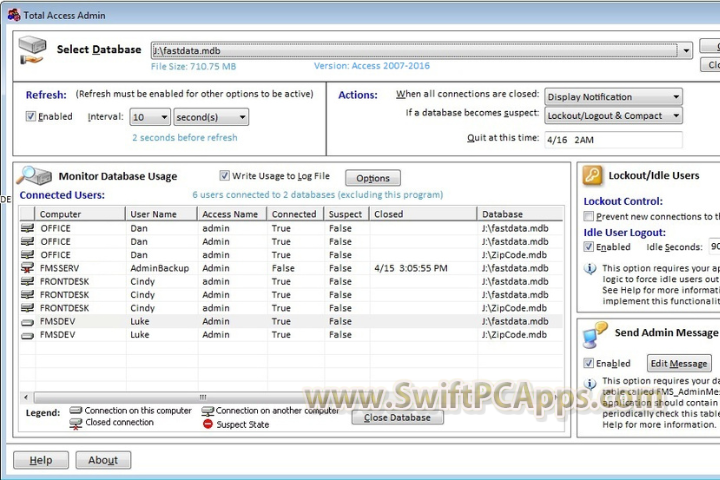Click legend icon for Connection on another computer
Viewport: 720px width, 480px height.
(208, 411)
